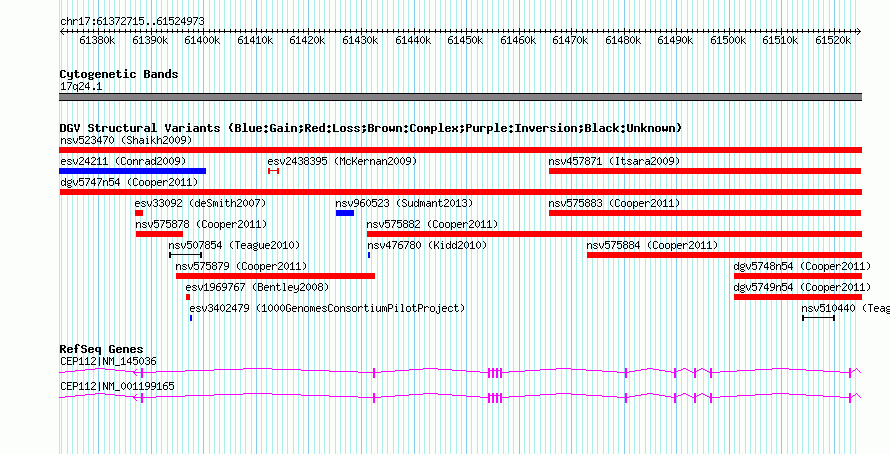Open the esv33092 (deSmith2007) variant label

(x=200, y=203)
